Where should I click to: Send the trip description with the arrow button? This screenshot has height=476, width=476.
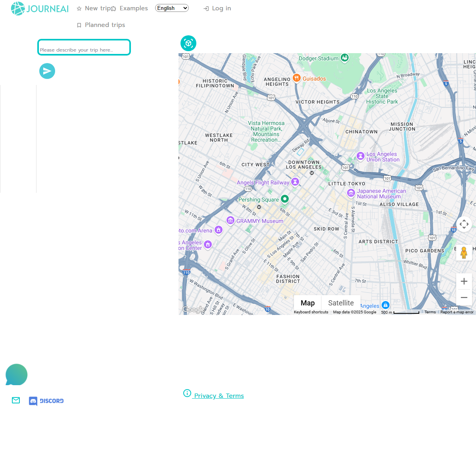tap(47, 71)
